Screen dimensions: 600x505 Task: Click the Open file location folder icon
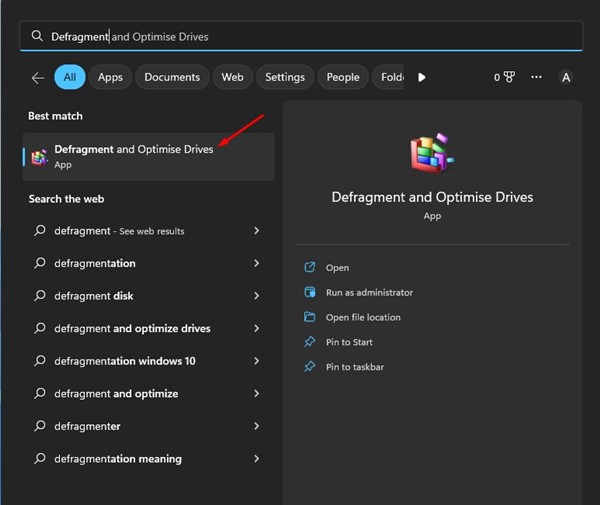tap(310, 317)
